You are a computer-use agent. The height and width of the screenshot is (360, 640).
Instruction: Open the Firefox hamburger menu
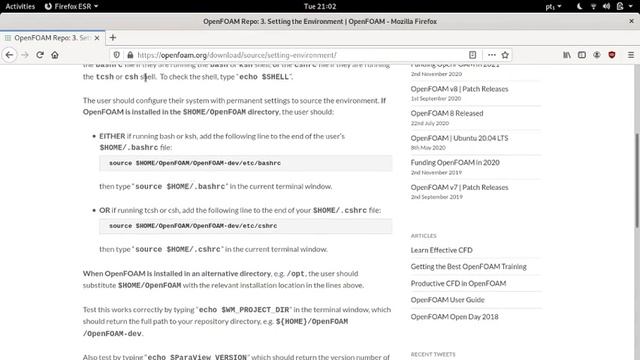coord(631,55)
